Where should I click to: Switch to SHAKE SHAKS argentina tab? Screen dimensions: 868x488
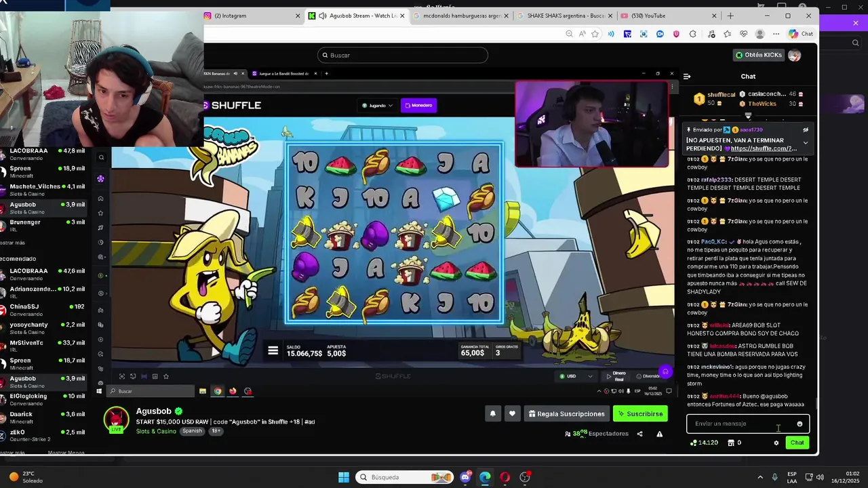566,16
